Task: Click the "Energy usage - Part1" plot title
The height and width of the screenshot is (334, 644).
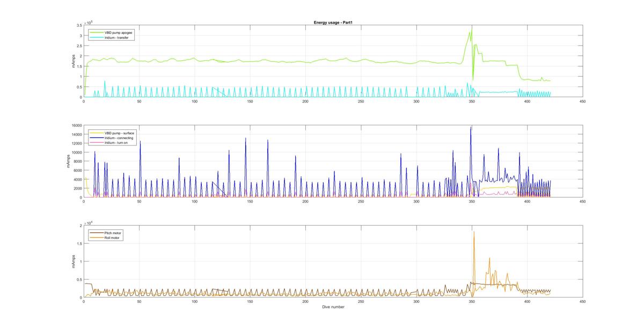Action: pos(333,23)
